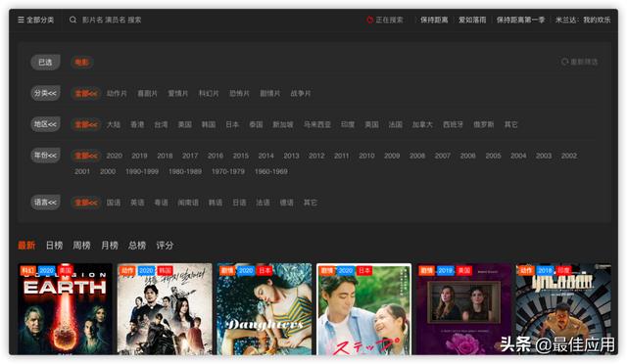Click the 重新筛选 reset icon

(564, 62)
